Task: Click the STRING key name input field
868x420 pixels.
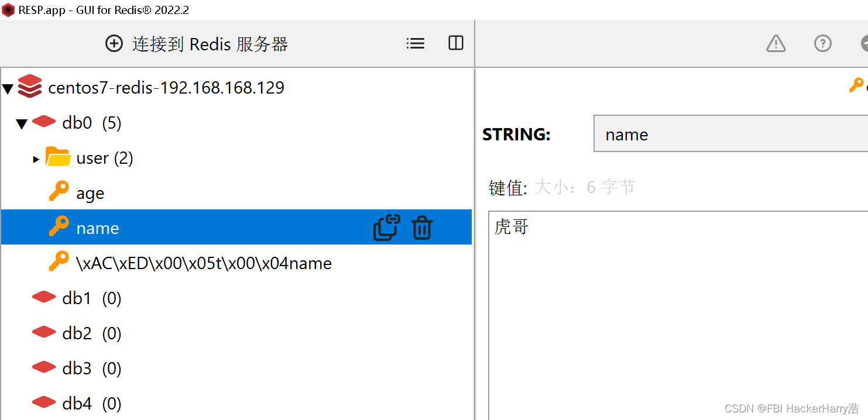Action: point(730,133)
